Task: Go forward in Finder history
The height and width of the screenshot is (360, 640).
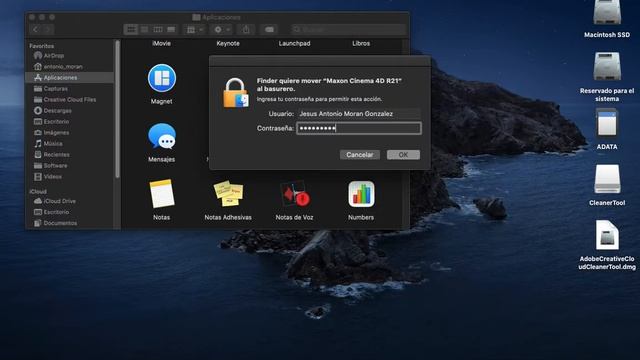Action: coord(48,29)
